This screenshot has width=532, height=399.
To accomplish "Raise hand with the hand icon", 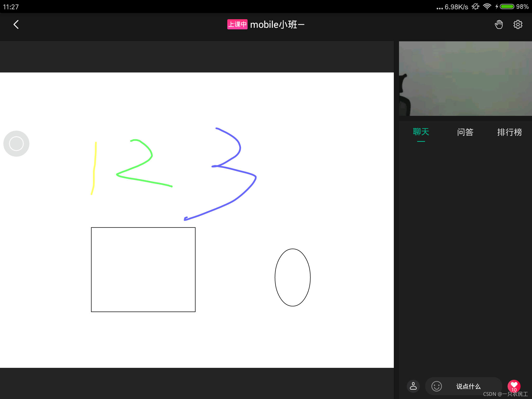I will (x=498, y=24).
